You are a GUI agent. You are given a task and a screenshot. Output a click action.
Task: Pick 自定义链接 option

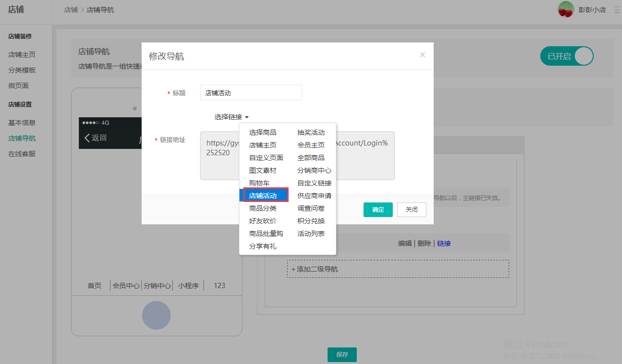314,183
